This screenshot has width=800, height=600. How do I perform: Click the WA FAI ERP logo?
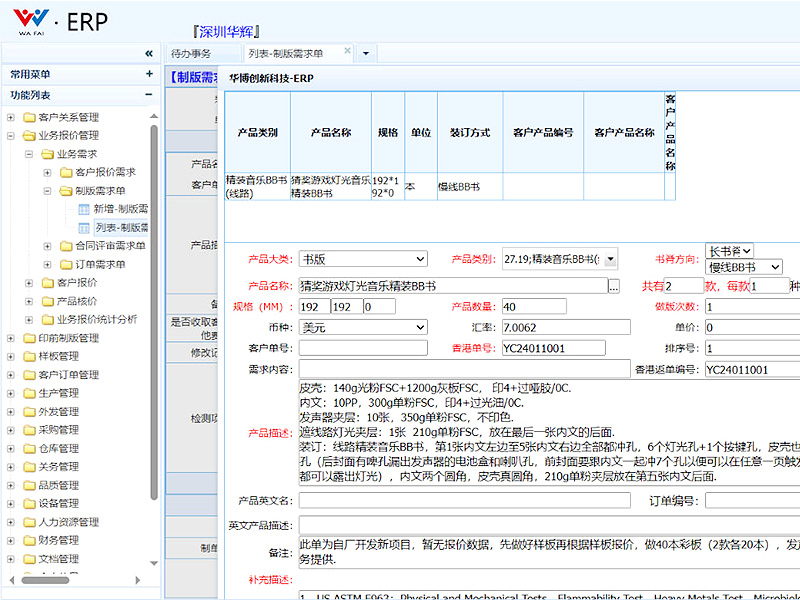tap(61, 21)
